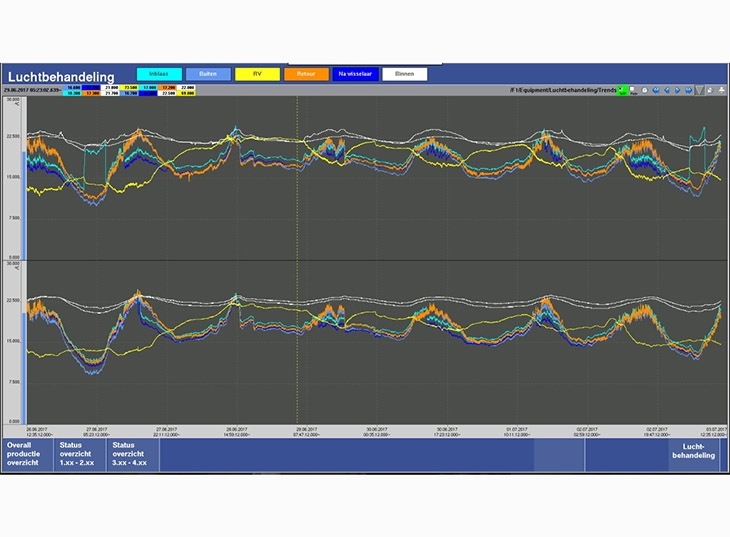Open Overall productie overzicht page

tap(27, 454)
